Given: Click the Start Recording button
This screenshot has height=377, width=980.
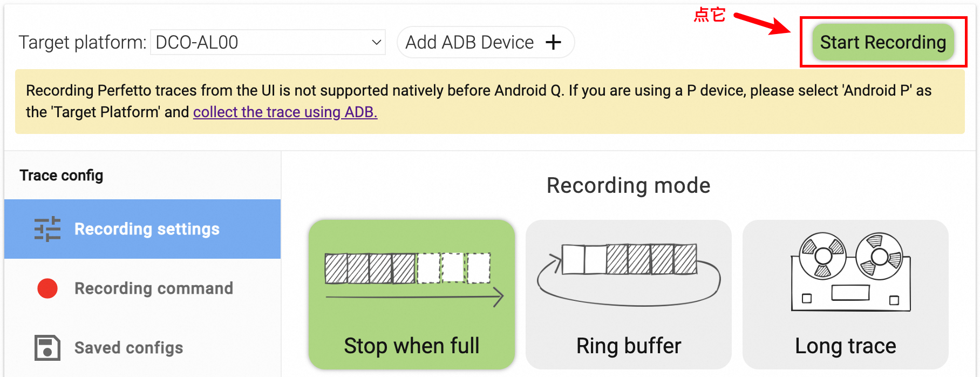Looking at the screenshot, I should click(x=883, y=42).
